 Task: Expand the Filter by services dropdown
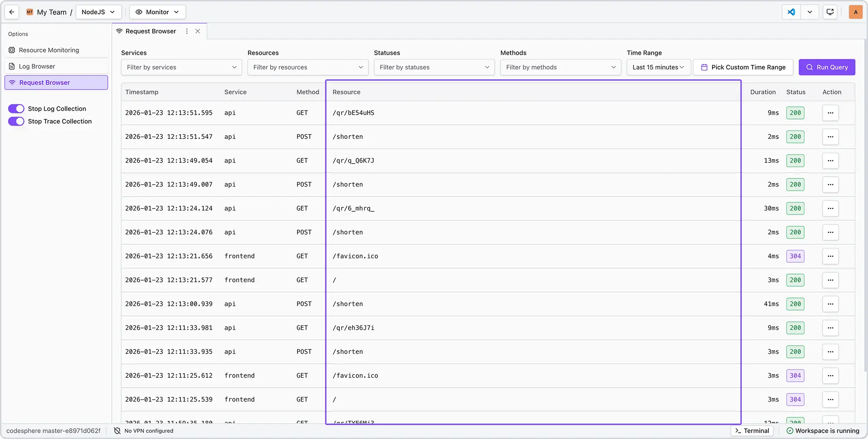pos(181,68)
